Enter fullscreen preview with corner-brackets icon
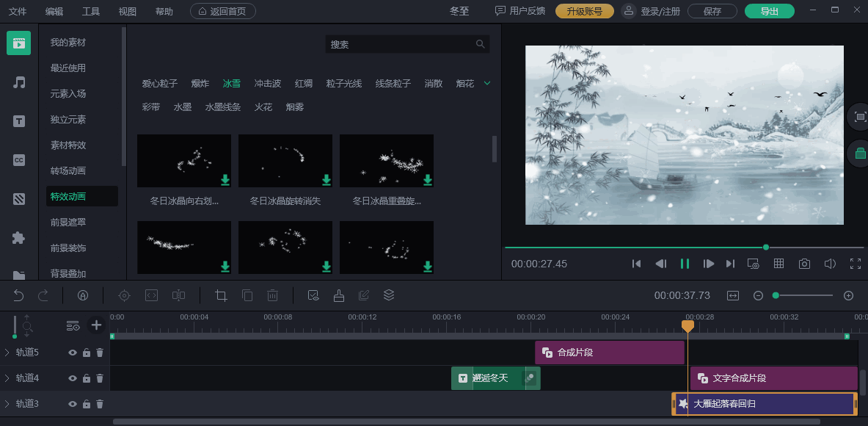The image size is (868, 426). pyautogui.click(x=856, y=264)
